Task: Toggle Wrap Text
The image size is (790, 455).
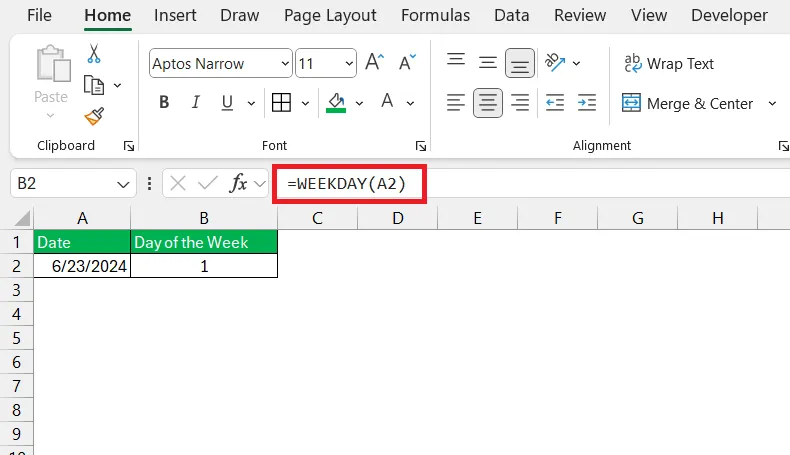Action: (669, 63)
